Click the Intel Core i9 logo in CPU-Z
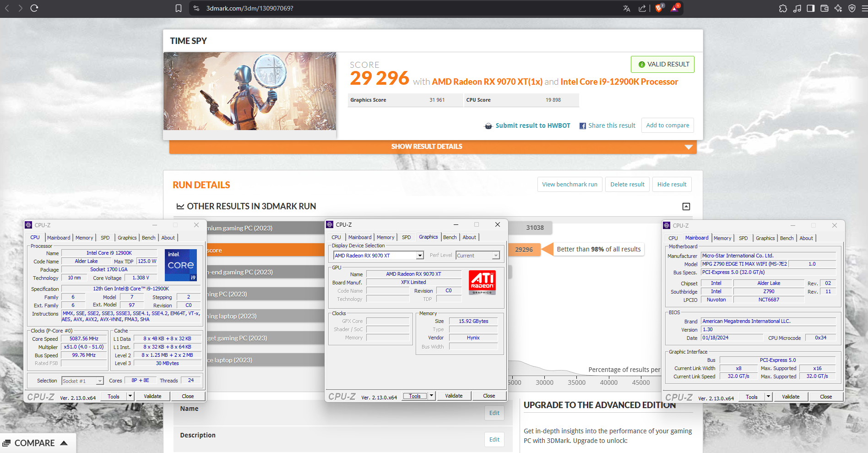Viewport: 868px width, 453px height. click(181, 265)
